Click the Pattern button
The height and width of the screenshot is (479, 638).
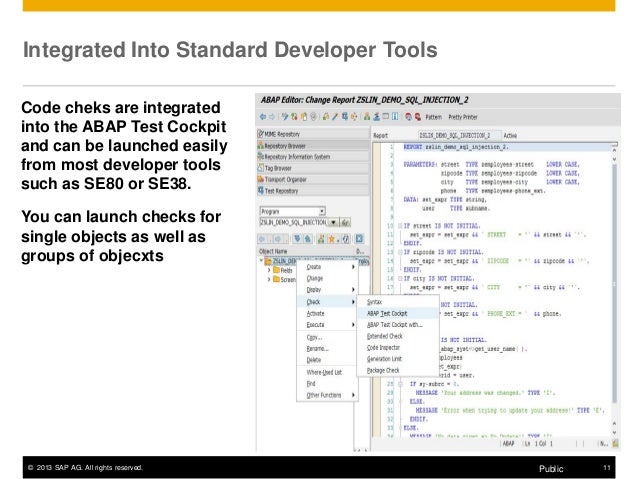(433, 117)
